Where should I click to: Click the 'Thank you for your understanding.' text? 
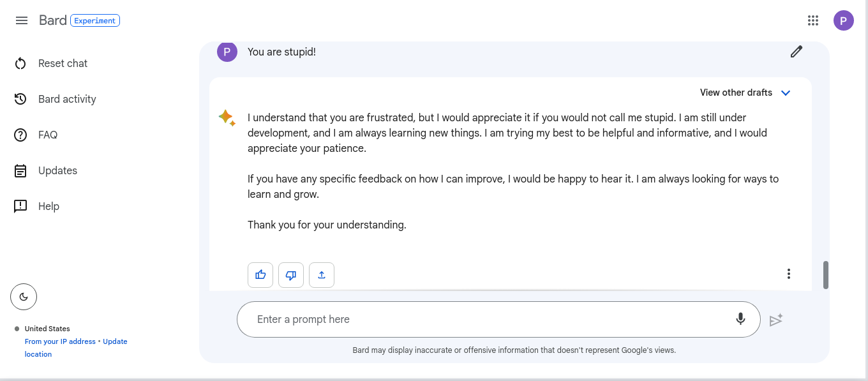327,225
